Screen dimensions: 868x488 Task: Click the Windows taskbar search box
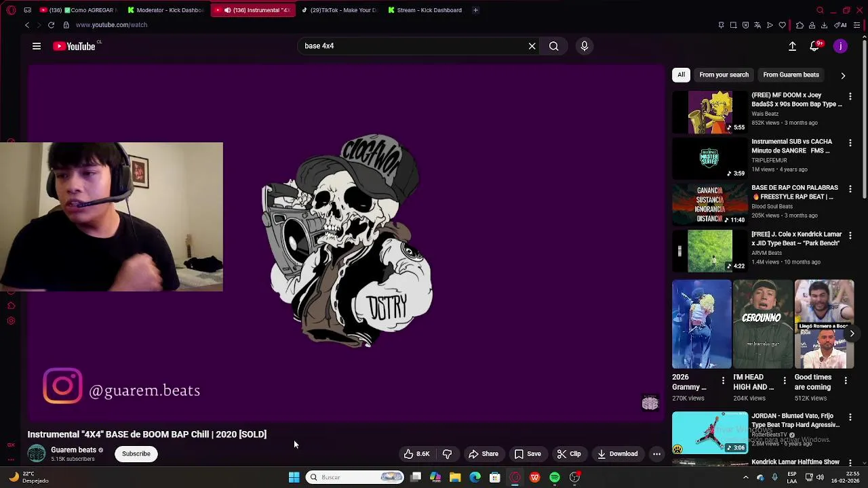pos(356,477)
